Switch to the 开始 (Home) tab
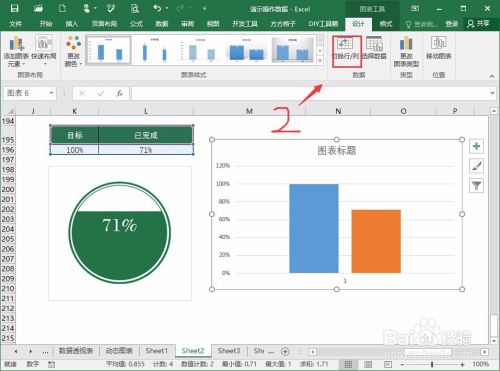Screen dimensions: 500x371 (x=46, y=24)
